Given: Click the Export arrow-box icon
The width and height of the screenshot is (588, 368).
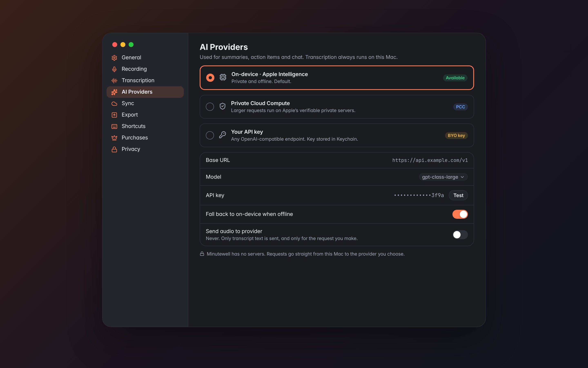Looking at the screenshot, I should (x=114, y=115).
